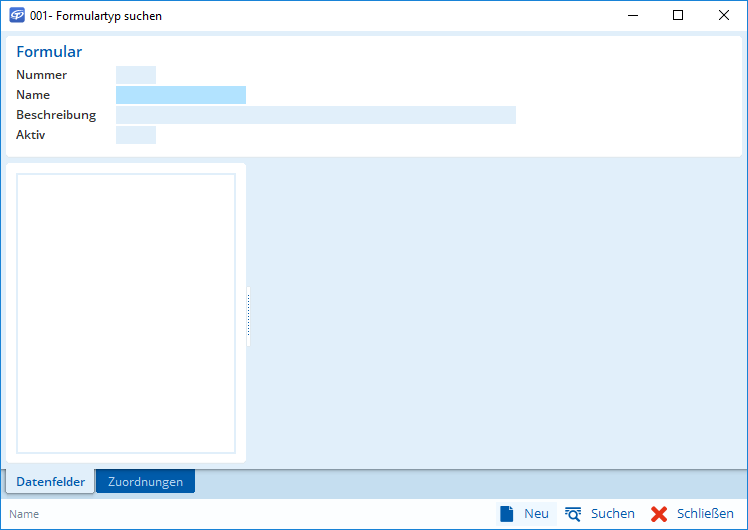Click the status bar Name text

[24, 514]
